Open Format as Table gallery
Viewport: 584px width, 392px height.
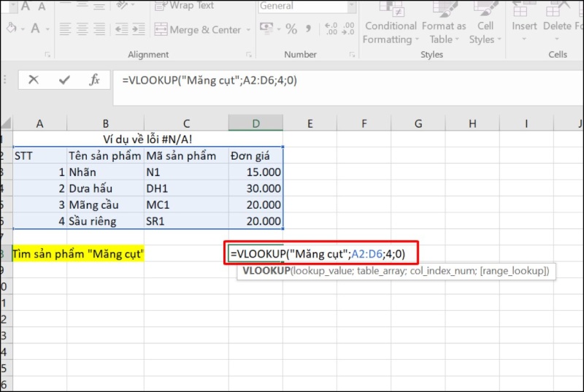point(444,23)
